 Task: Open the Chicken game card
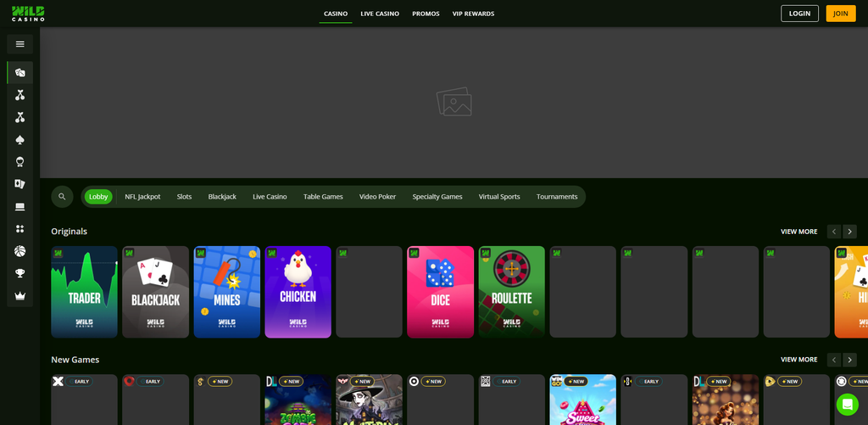tap(298, 292)
